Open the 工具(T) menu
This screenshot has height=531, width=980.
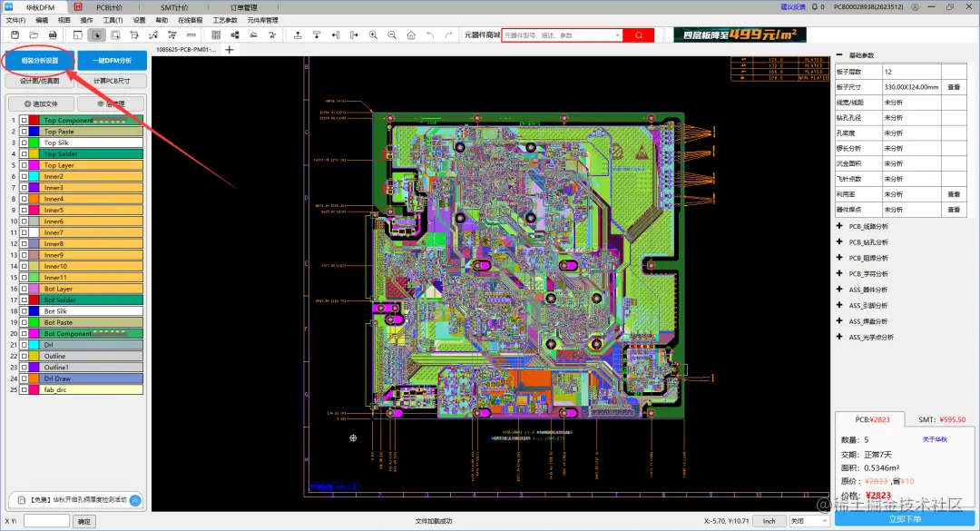pos(113,20)
